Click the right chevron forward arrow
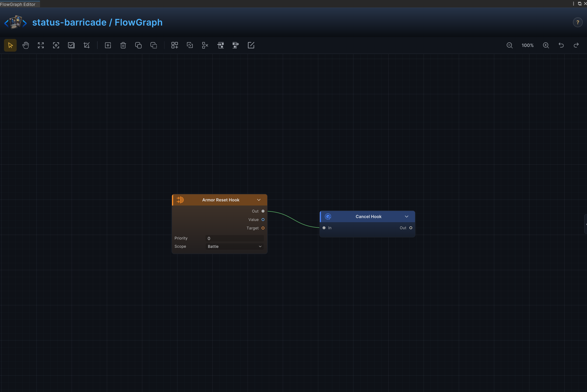The image size is (587, 392). pyautogui.click(x=24, y=23)
